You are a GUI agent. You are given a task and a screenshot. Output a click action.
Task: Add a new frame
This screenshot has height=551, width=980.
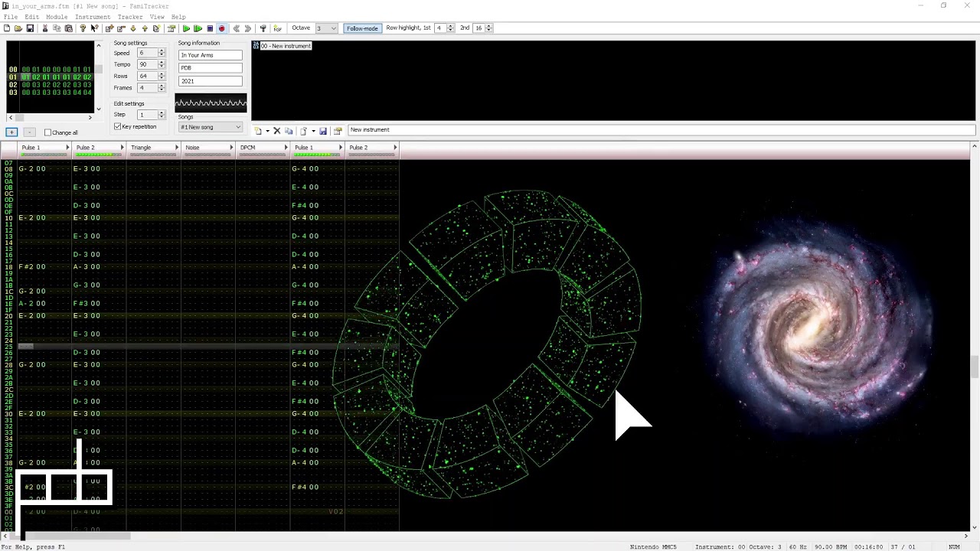pyautogui.click(x=109, y=28)
